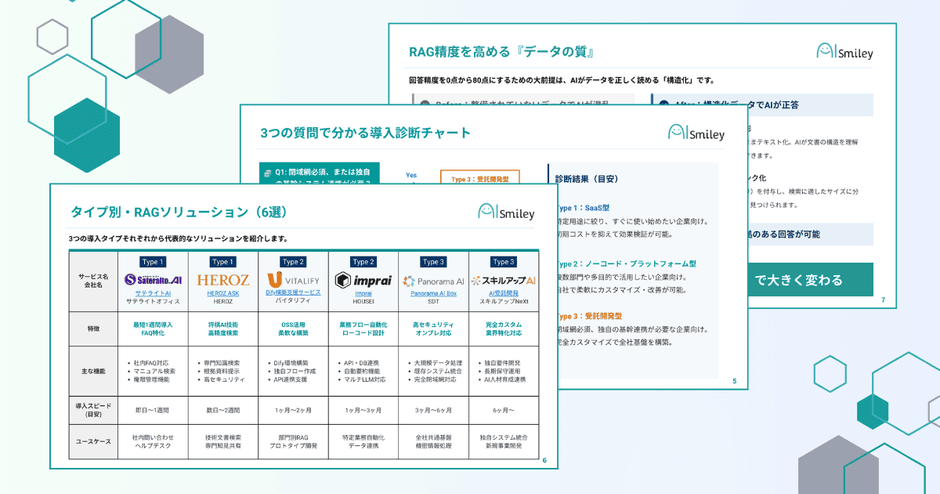
Task: Click the Type 1：SaaS型 heading
Action: click(583, 208)
